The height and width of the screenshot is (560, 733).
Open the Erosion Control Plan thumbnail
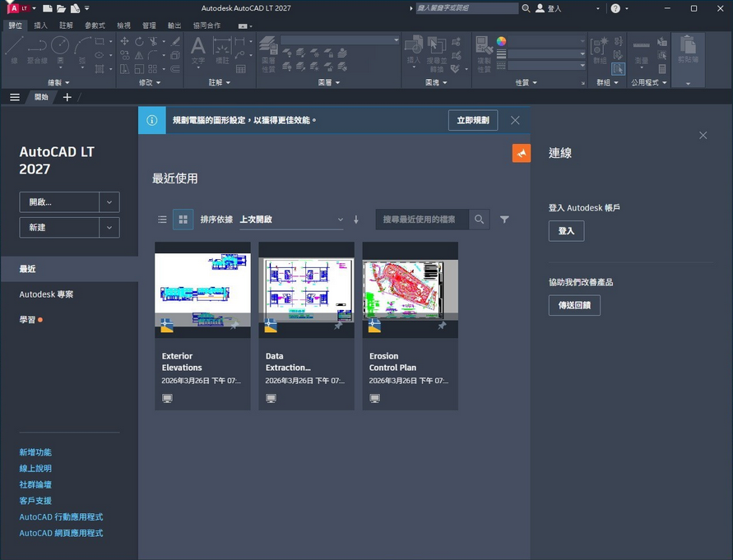[x=410, y=289]
